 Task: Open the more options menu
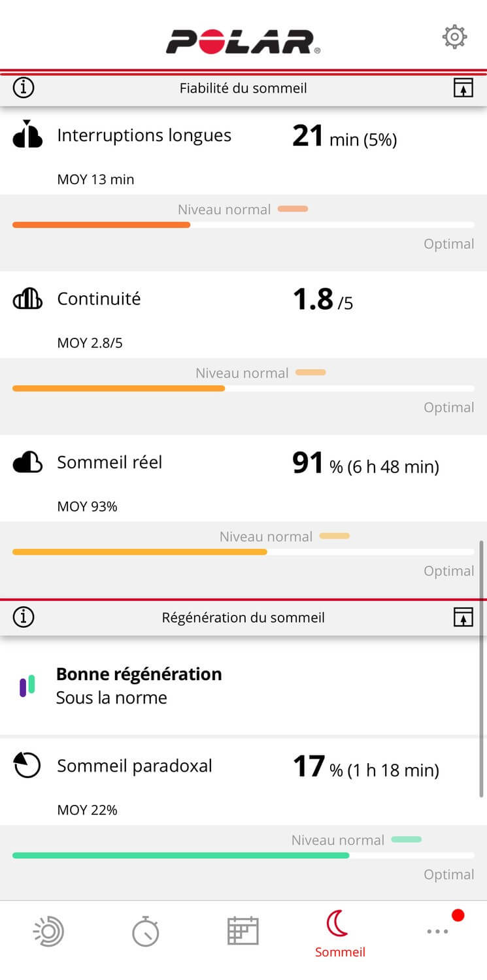[x=437, y=931]
